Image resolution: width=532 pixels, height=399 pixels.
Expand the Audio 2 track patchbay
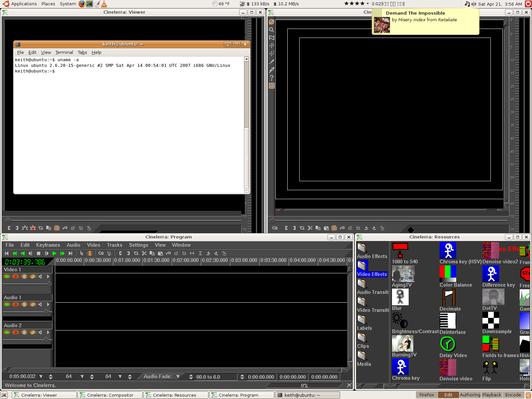[x=48, y=332]
